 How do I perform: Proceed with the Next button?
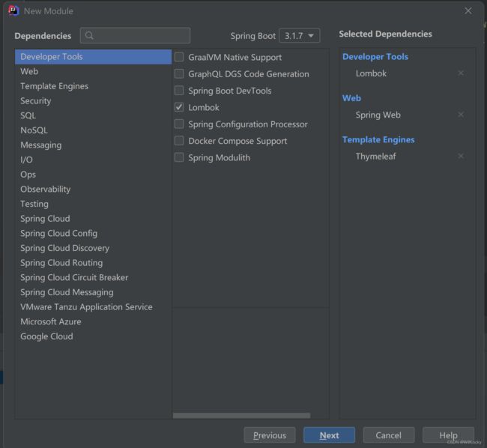pos(329,435)
